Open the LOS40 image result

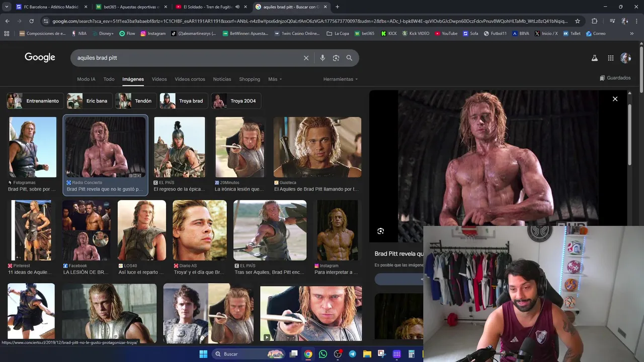click(142, 230)
